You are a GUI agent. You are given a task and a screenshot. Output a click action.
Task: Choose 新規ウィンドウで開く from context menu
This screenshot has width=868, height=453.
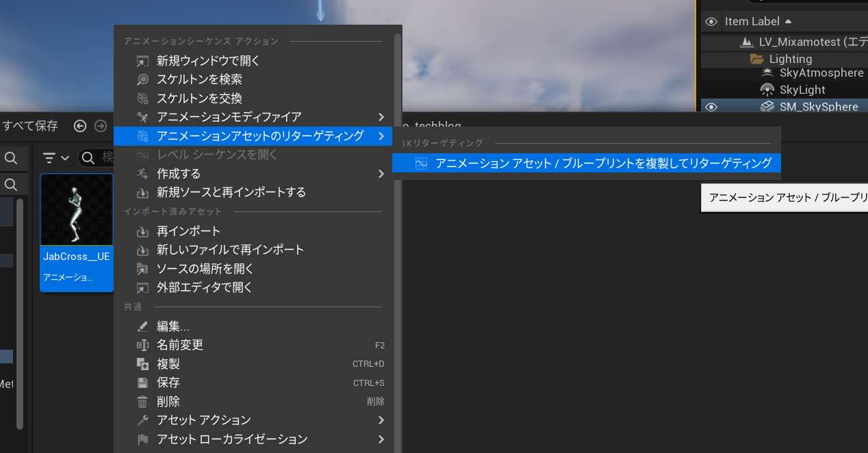point(208,61)
